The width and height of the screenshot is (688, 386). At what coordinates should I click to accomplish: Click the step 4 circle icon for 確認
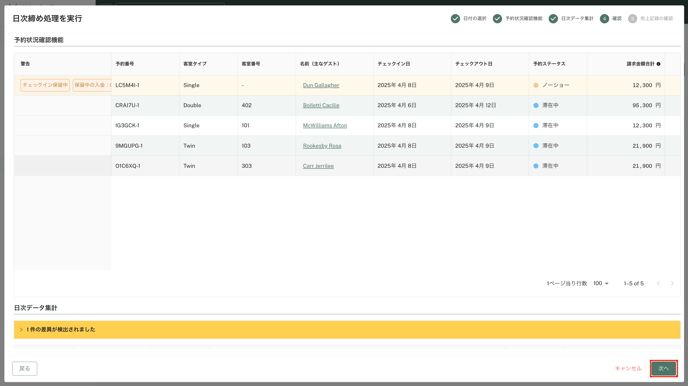point(604,18)
